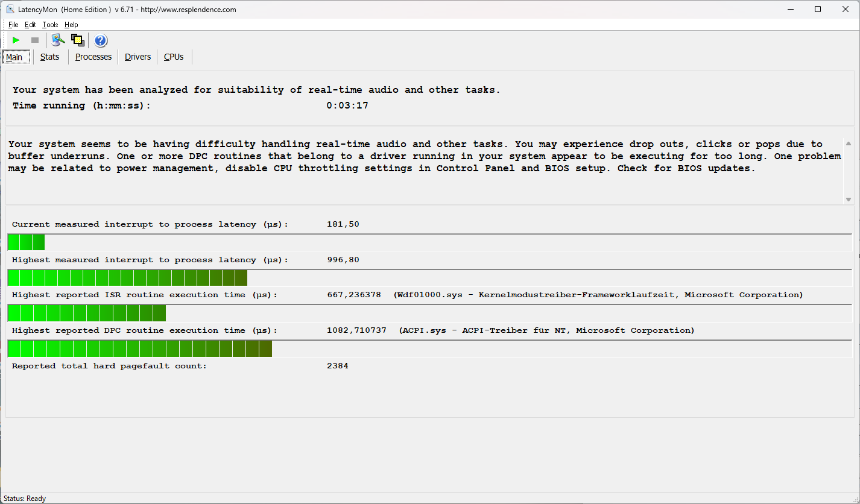Click the highest interrupt to process latency bar
860x504 pixels.
(429, 278)
